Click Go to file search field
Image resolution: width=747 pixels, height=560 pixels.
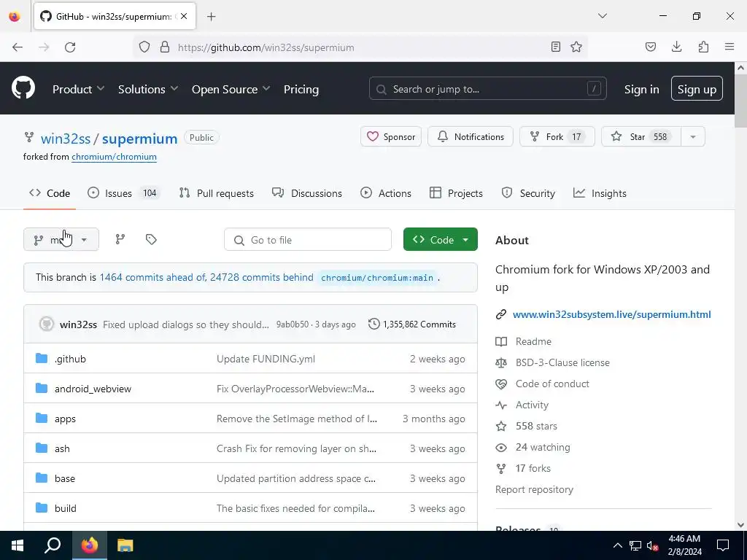click(x=308, y=239)
